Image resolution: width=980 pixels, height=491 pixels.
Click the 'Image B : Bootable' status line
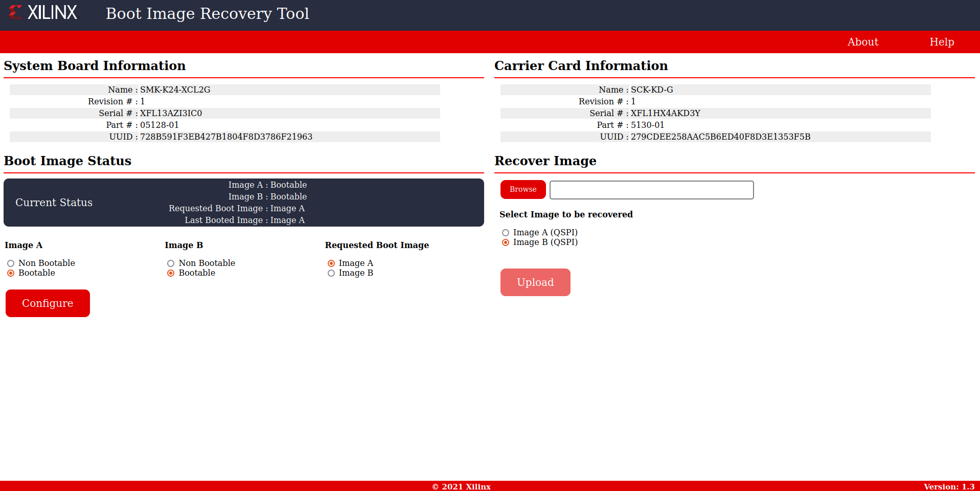[267, 196]
